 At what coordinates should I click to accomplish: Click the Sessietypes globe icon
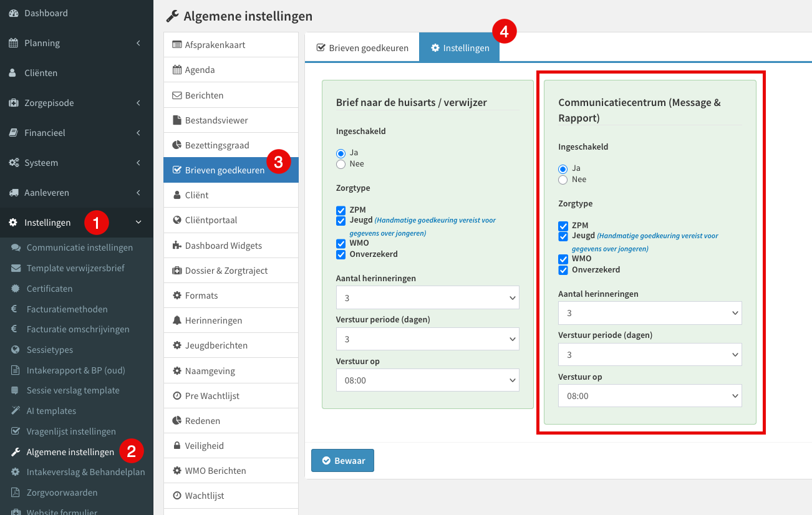(16, 350)
